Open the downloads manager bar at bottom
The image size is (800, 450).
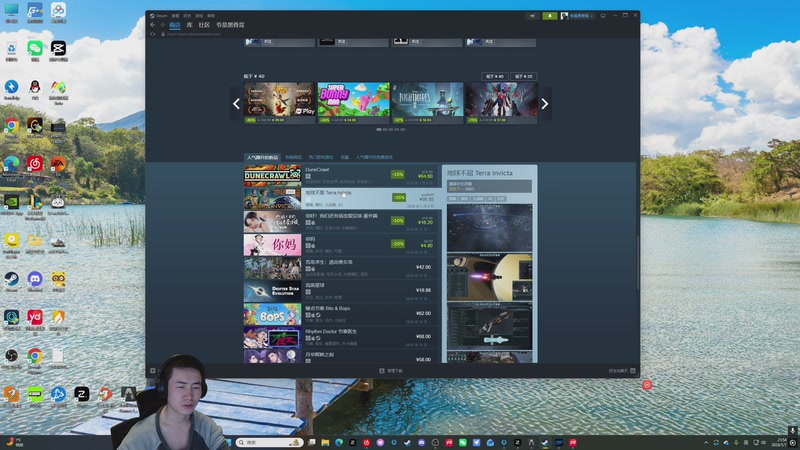tap(391, 371)
